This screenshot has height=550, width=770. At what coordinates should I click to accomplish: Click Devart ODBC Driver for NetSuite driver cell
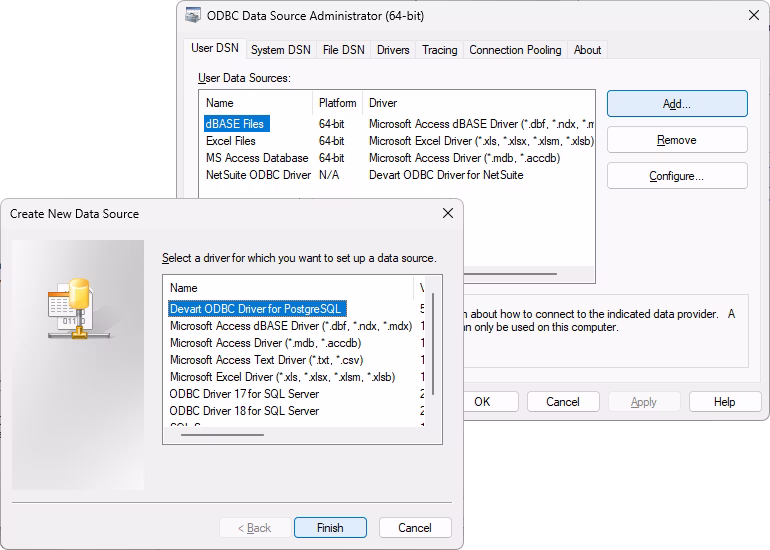tap(446, 175)
